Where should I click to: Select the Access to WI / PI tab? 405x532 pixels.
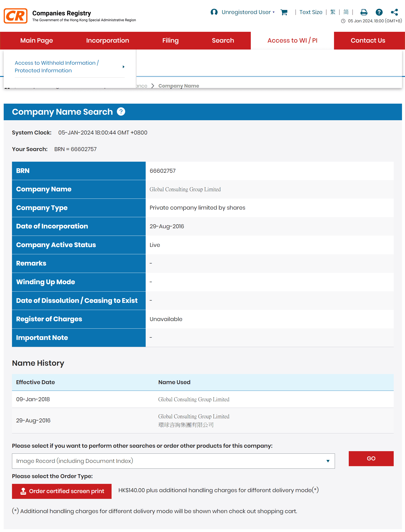[x=292, y=41]
